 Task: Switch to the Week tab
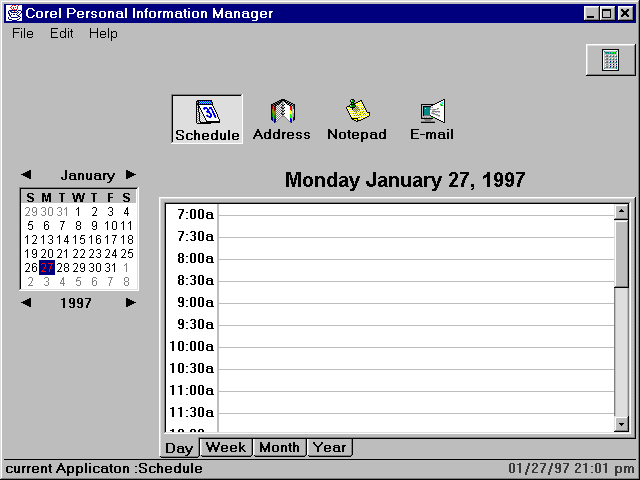226,447
